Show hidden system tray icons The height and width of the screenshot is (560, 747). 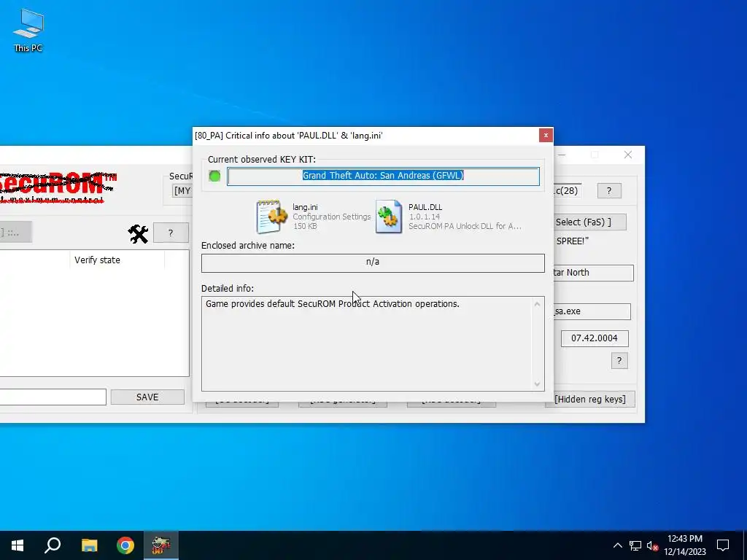click(617, 545)
